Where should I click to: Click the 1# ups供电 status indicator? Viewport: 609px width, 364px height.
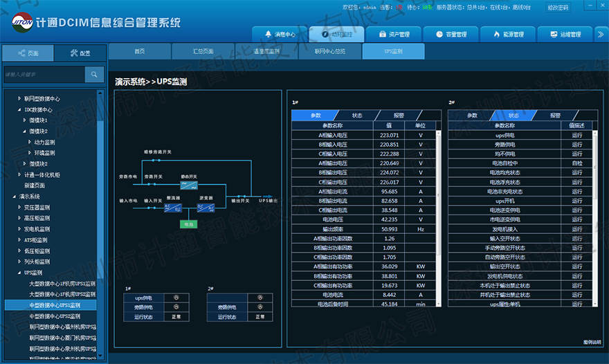pos(176,298)
